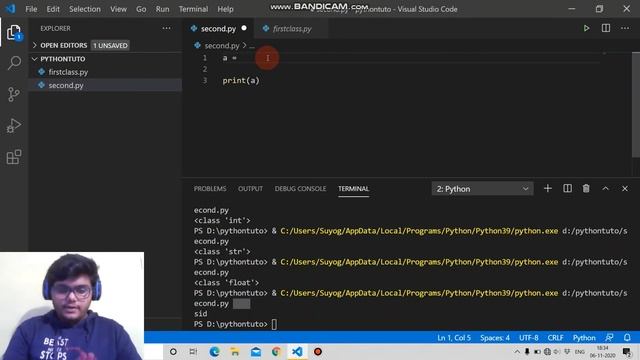The width and height of the screenshot is (640, 360).
Task: Select the Terminal panel tab
Action: coord(353,189)
